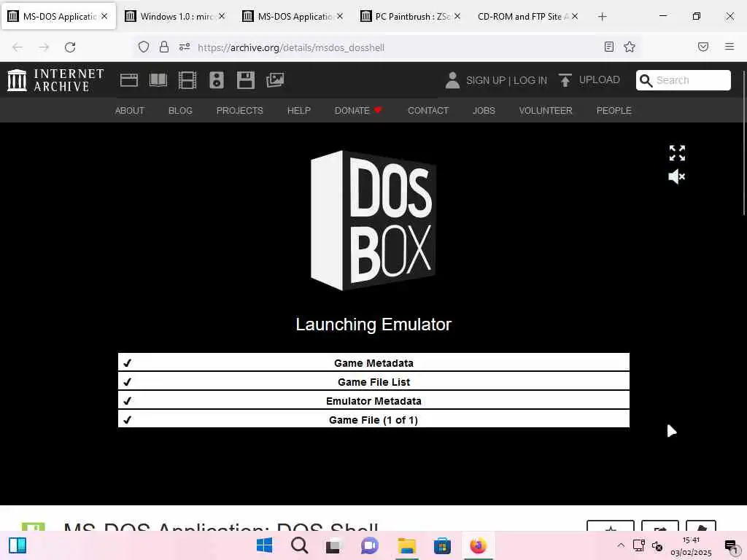The height and width of the screenshot is (560, 747).
Task: Toggle reader view icon
Action: 608,47
